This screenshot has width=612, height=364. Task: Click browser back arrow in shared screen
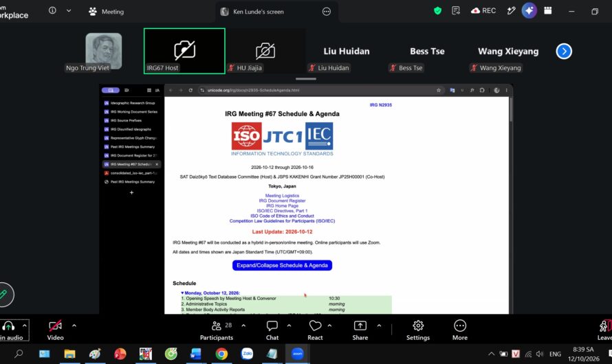171,90
